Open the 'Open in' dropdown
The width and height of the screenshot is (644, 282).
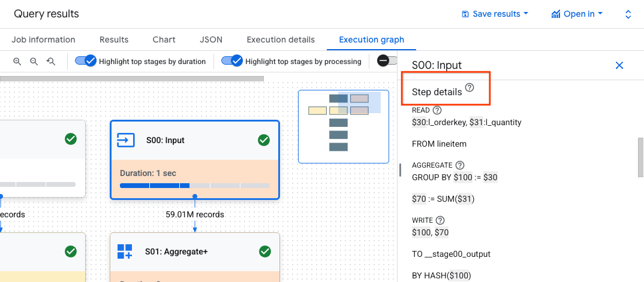577,14
